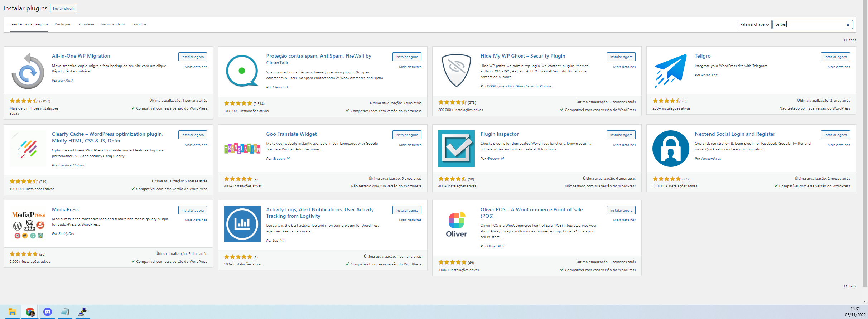This screenshot has width=868, height=319.
Task: Switch to the Recomendado tab
Action: (113, 24)
